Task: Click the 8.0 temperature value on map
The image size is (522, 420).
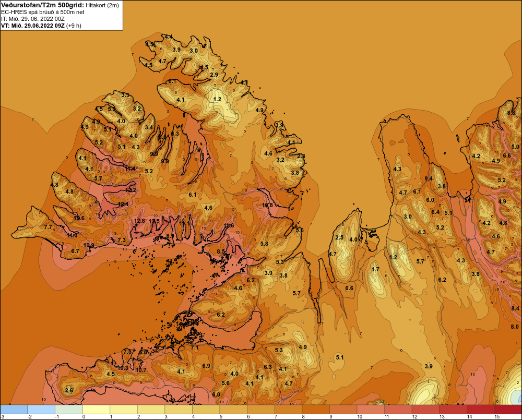Action: tap(515, 327)
